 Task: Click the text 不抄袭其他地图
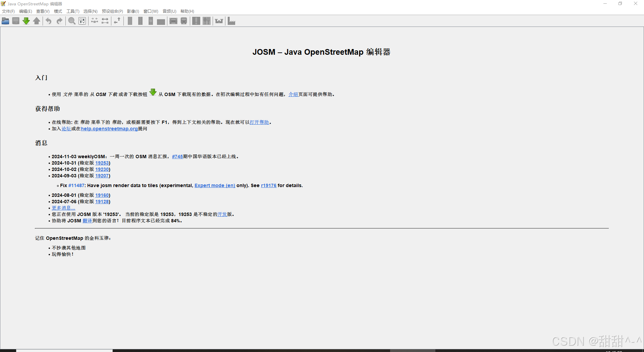click(x=69, y=248)
